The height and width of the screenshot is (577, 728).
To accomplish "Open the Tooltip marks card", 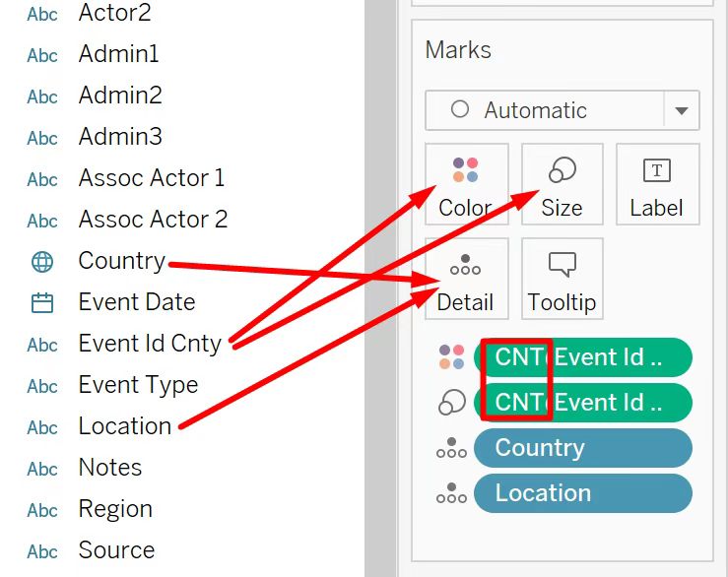I will point(562,280).
